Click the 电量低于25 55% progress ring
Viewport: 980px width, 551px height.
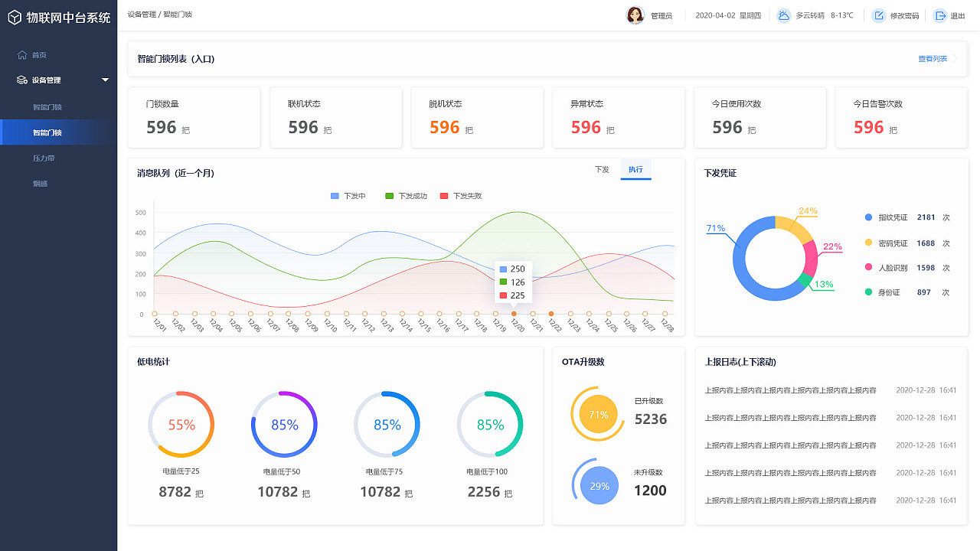[181, 425]
